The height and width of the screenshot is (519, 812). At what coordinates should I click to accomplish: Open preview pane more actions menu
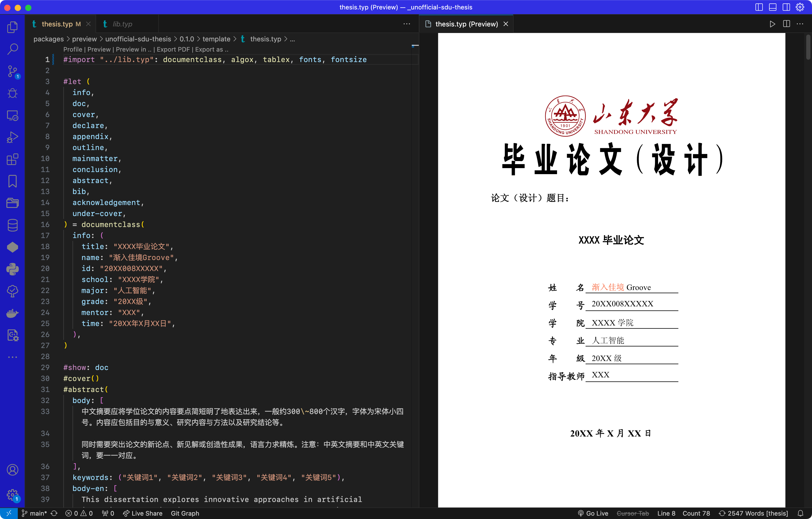800,24
